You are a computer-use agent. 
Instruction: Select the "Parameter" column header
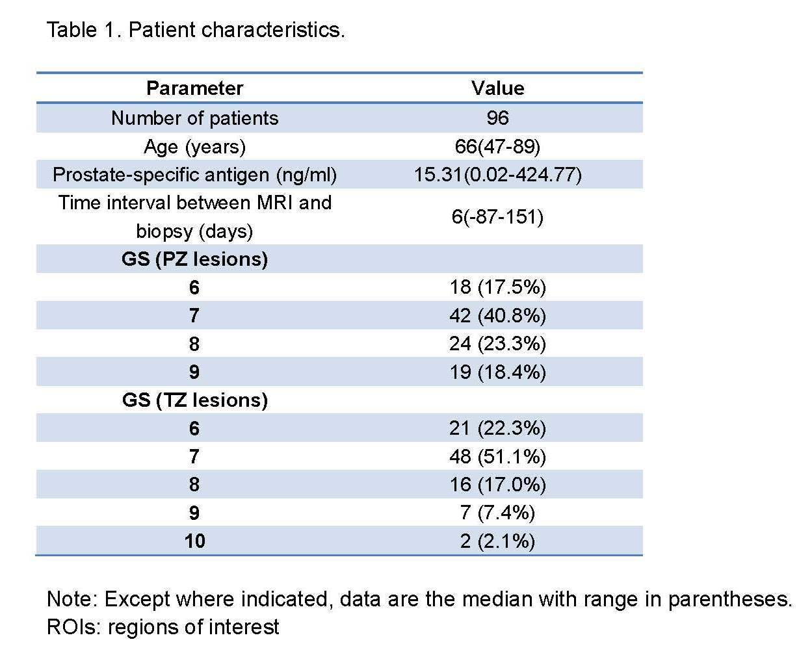[x=194, y=88]
